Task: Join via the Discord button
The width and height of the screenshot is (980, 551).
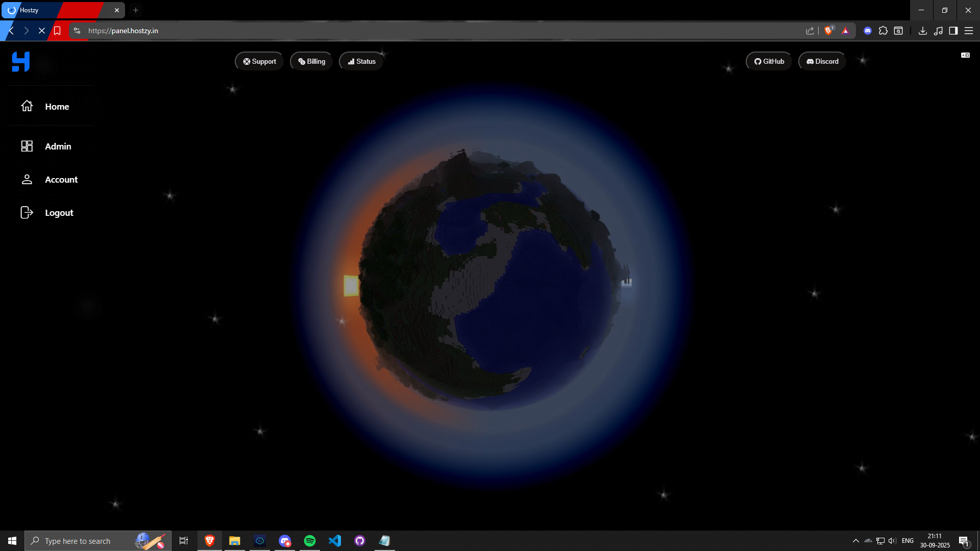Action: [x=822, y=61]
